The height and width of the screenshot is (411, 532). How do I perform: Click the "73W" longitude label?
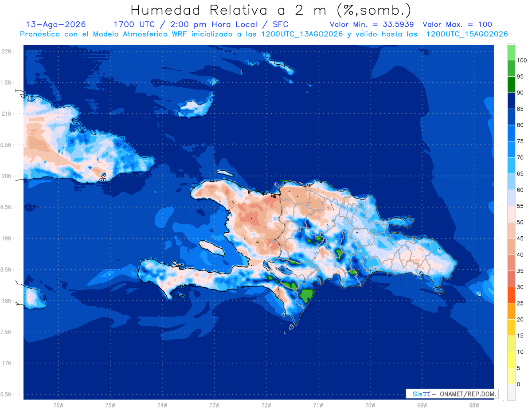(214, 405)
